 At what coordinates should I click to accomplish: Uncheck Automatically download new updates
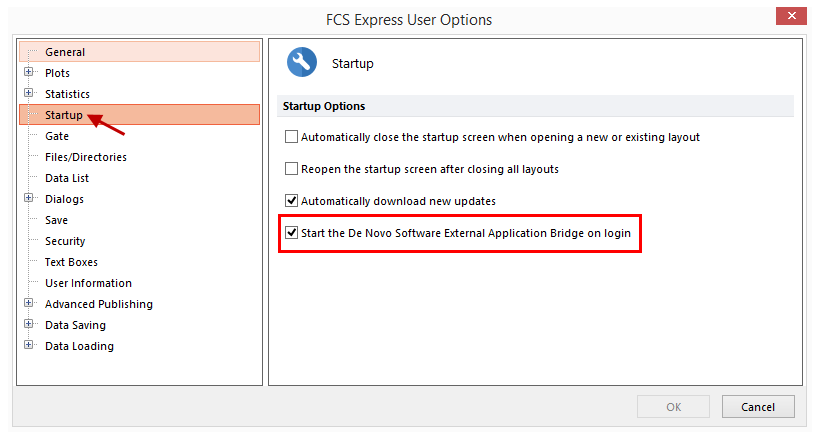pyautogui.click(x=292, y=201)
